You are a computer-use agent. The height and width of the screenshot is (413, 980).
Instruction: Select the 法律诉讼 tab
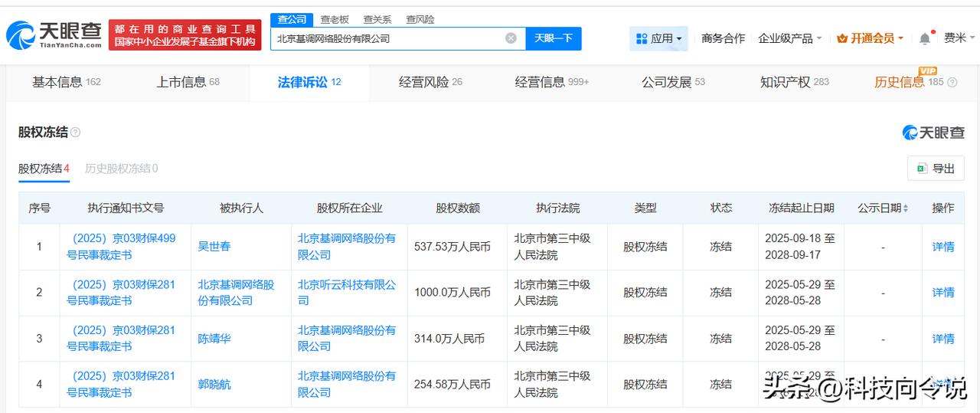(x=309, y=82)
